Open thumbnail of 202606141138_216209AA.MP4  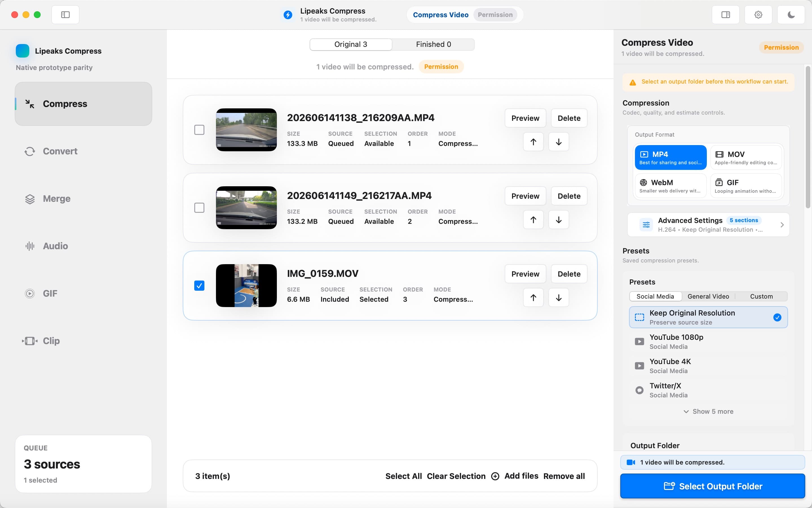pos(246,130)
